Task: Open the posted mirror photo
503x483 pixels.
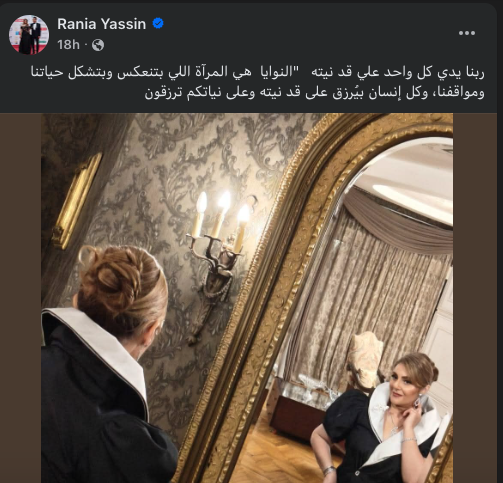Action: (x=247, y=298)
